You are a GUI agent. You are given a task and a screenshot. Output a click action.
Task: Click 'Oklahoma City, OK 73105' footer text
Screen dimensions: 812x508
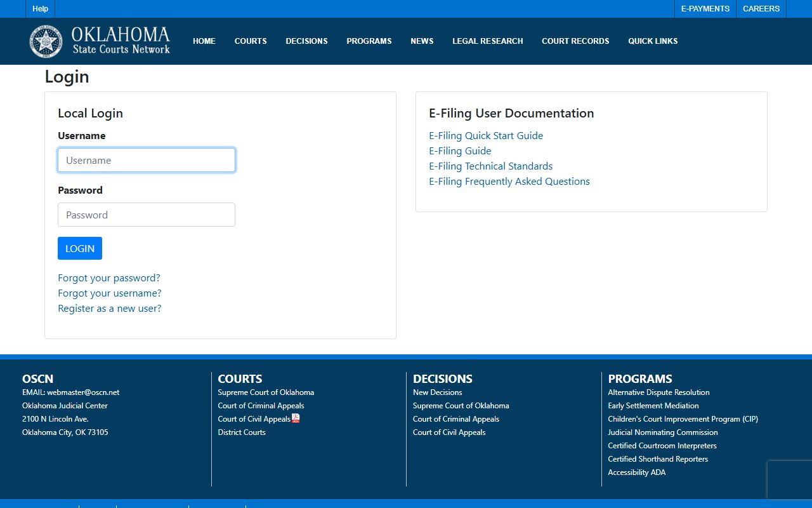[x=65, y=432]
